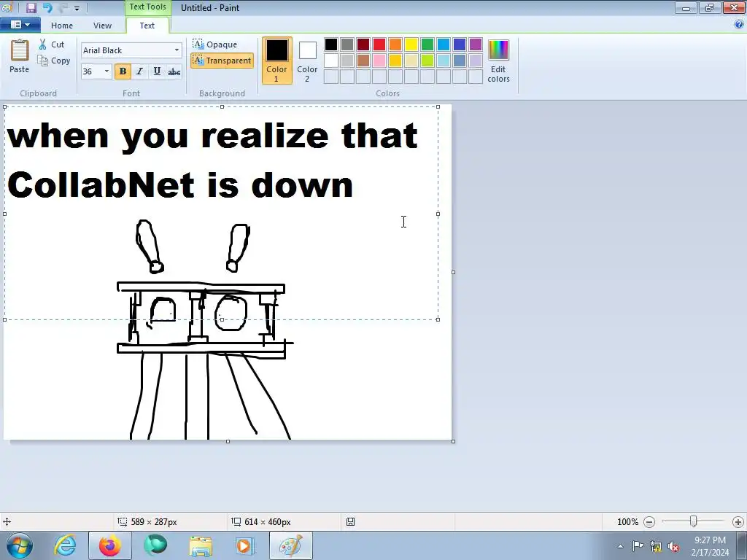Viewport: 747px width, 560px height.
Task: Select Transparent background mode
Action: point(222,61)
